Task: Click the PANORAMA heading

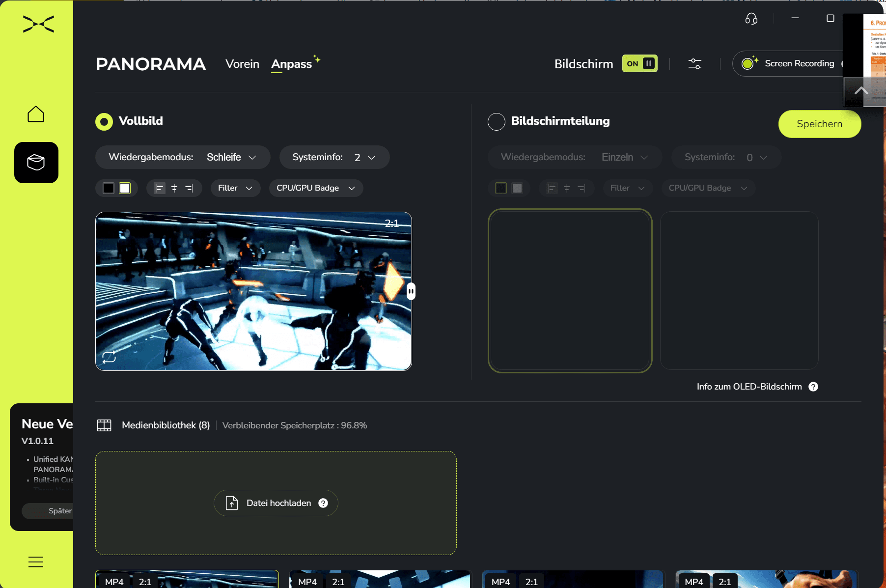Action: 151,64
